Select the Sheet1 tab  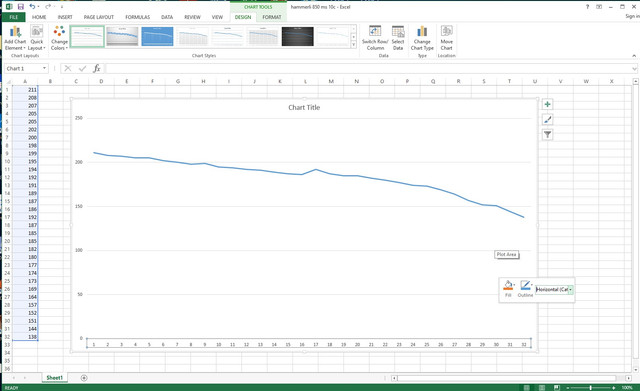coord(54,378)
